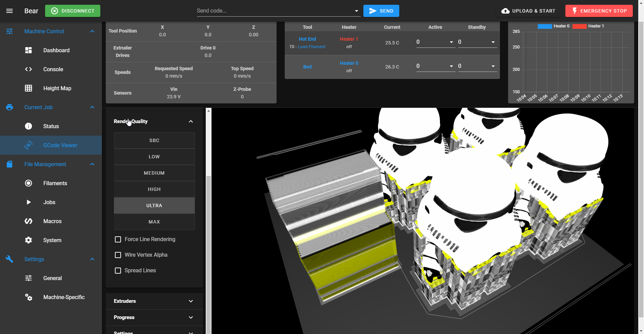
Task: Click the Disconnect circle-x icon
Action: 55,11
